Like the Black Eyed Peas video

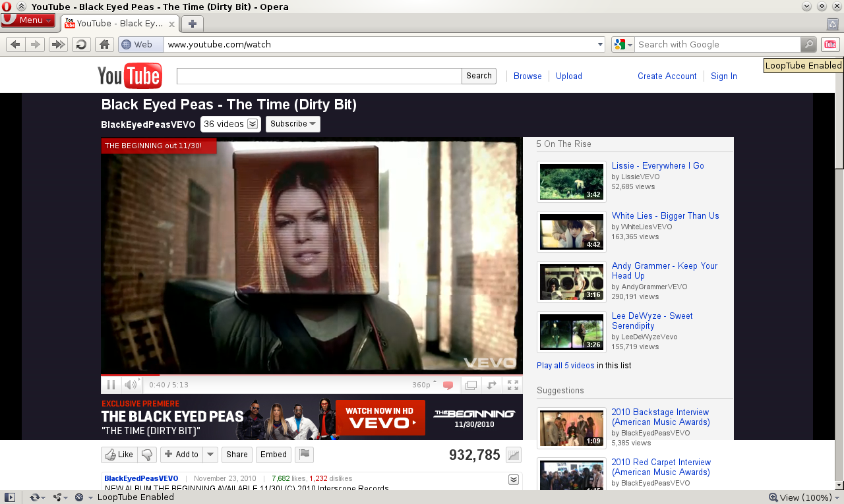click(x=119, y=454)
